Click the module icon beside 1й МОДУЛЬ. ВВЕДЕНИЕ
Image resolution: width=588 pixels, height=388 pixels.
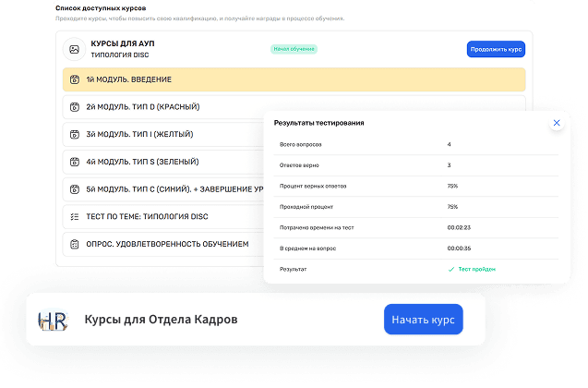75,79
